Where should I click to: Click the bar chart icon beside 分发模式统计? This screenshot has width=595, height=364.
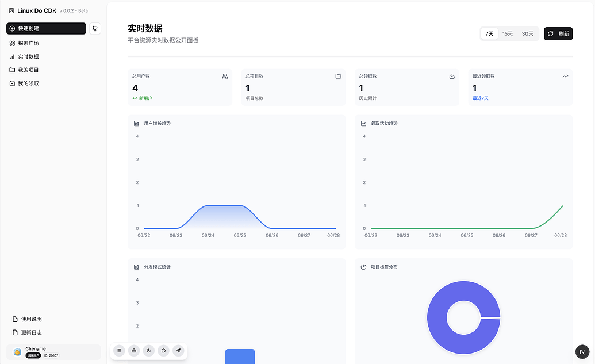[136, 267]
